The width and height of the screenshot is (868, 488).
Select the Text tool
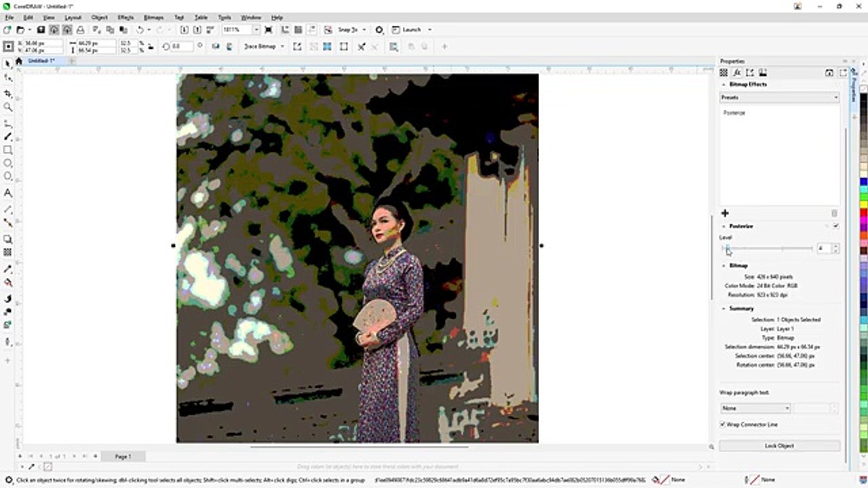coord(8,193)
